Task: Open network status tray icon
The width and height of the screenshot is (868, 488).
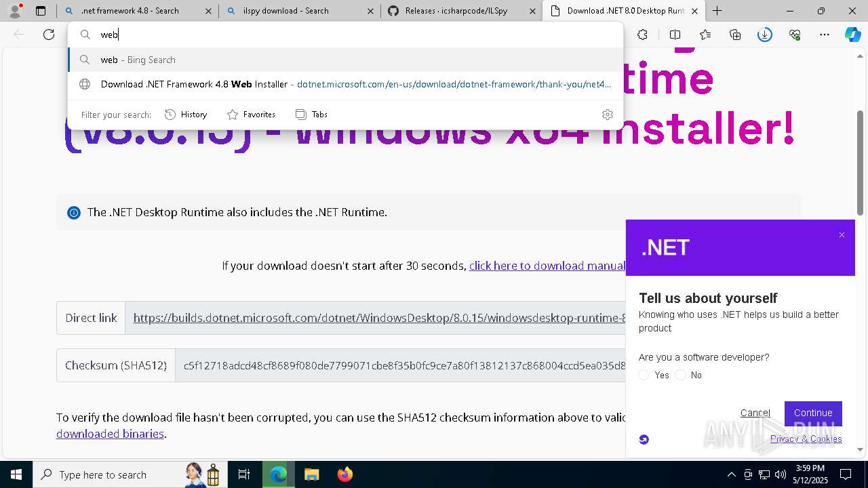Action: point(764,474)
